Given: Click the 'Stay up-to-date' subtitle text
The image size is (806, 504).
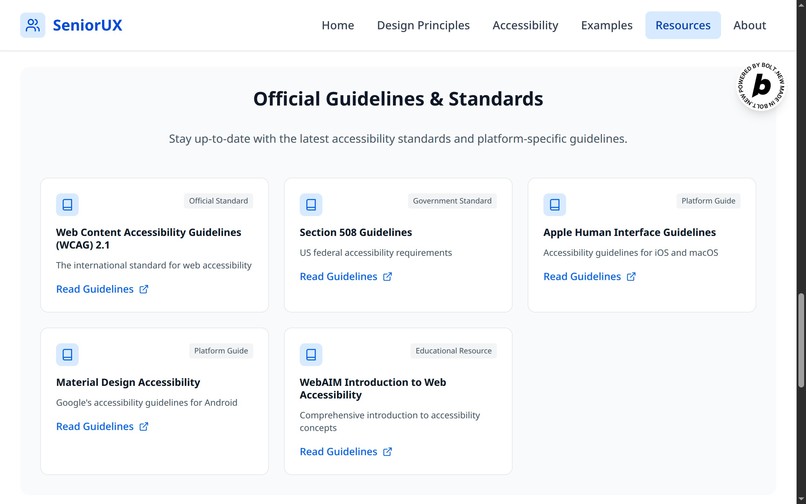Looking at the screenshot, I should (x=398, y=139).
